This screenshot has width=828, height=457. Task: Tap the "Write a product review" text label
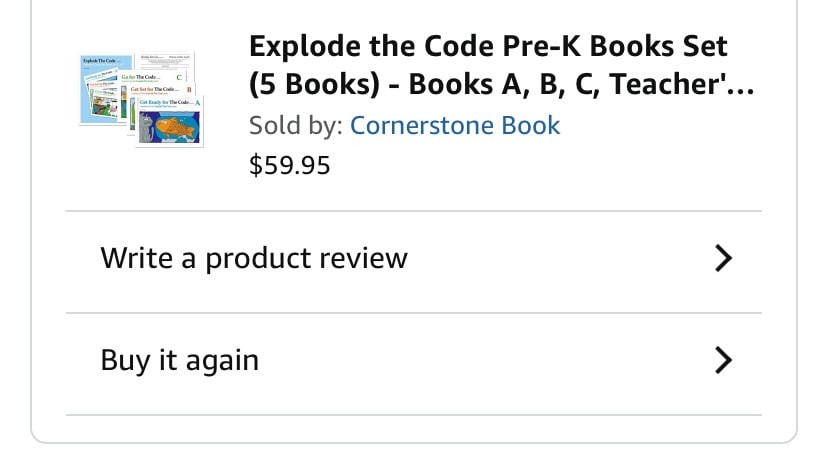pyautogui.click(x=254, y=259)
